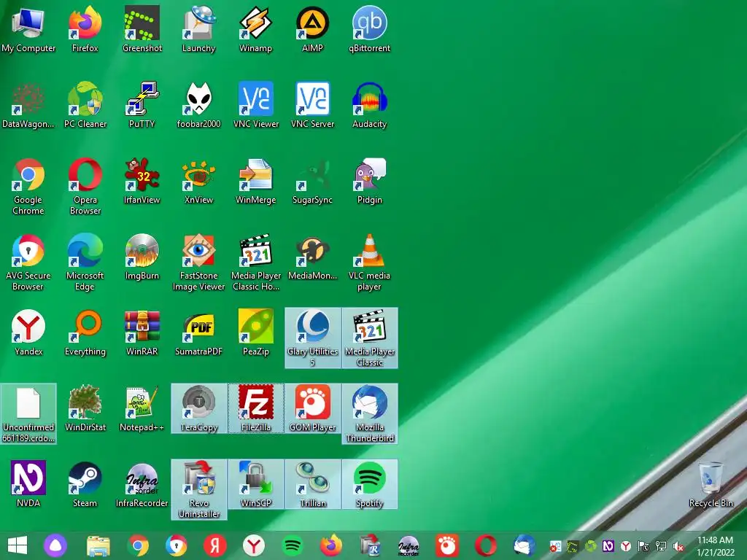Open the purple Alice assistant taskbar button
This screenshot has width=747, height=560.
pyautogui.click(x=55, y=545)
